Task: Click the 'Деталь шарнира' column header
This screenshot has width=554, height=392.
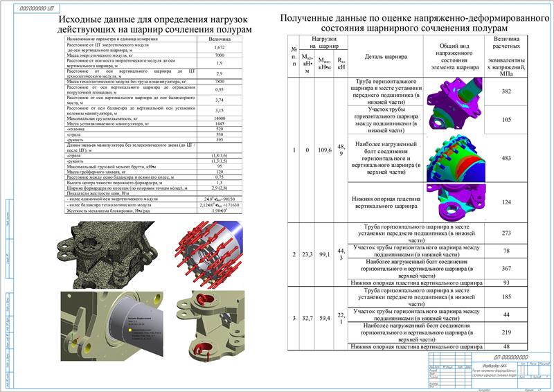Action: coord(386,57)
